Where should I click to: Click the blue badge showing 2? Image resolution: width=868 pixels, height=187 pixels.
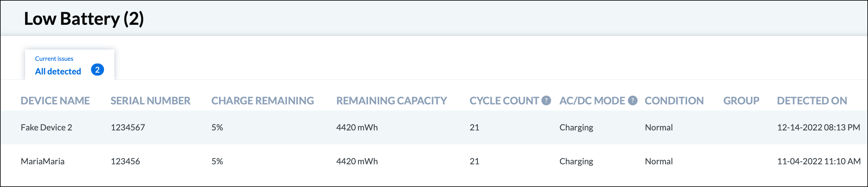tap(97, 70)
